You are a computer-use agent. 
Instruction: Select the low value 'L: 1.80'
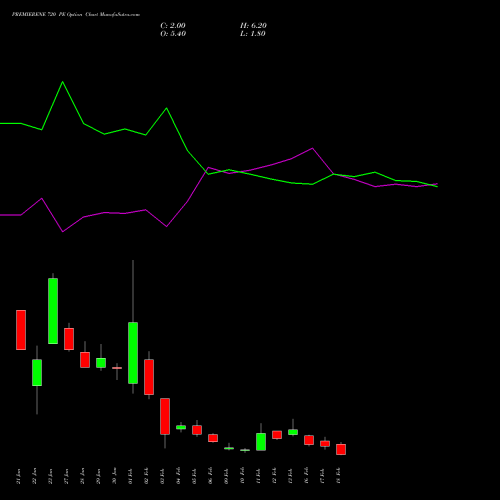tap(253, 34)
